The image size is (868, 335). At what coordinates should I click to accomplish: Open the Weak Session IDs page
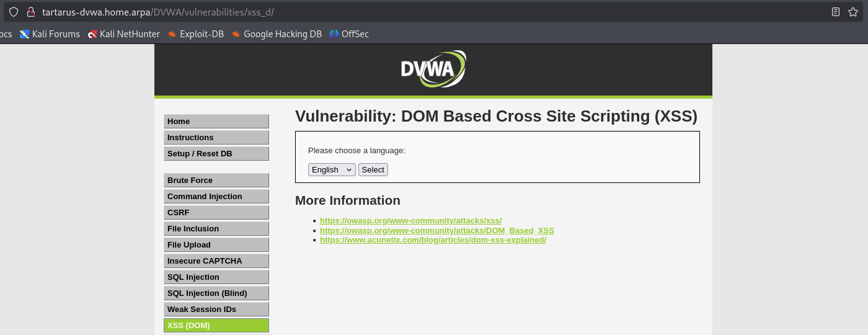[x=216, y=310]
